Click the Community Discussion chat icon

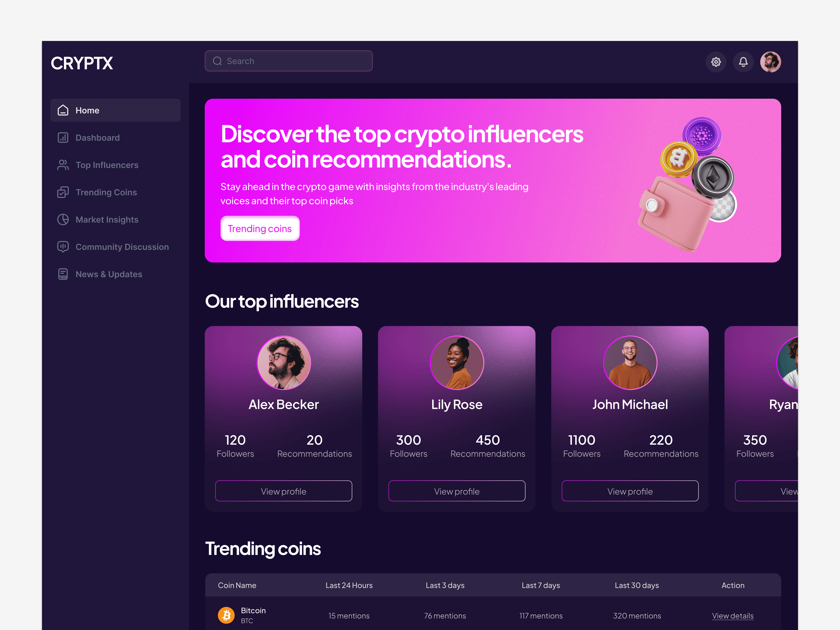coord(63,247)
